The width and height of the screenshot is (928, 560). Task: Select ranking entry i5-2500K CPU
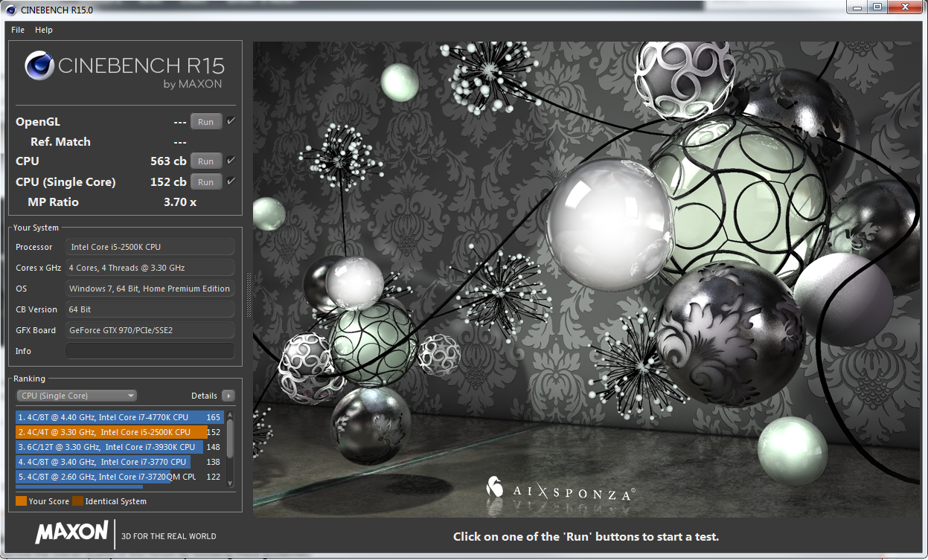119,432
